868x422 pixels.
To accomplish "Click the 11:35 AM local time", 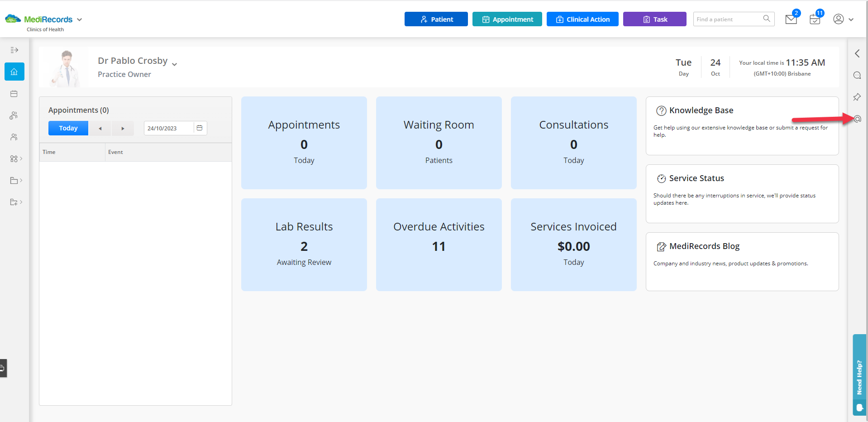I will [x=806, y=62].
